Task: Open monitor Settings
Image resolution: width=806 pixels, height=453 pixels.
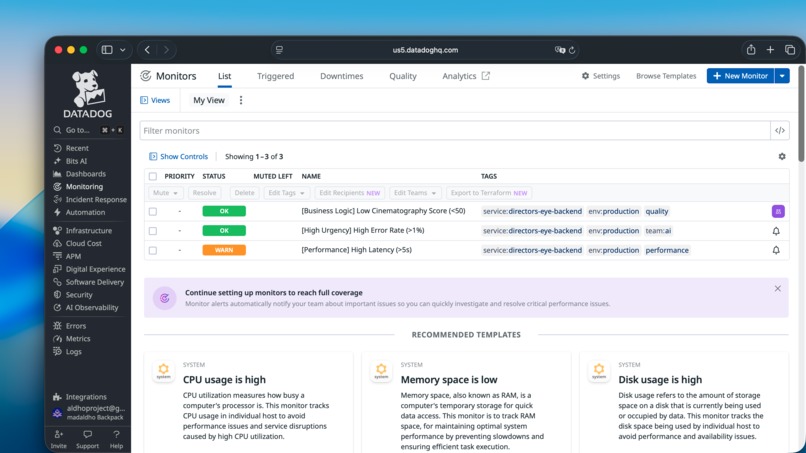Action: (600, 76)
